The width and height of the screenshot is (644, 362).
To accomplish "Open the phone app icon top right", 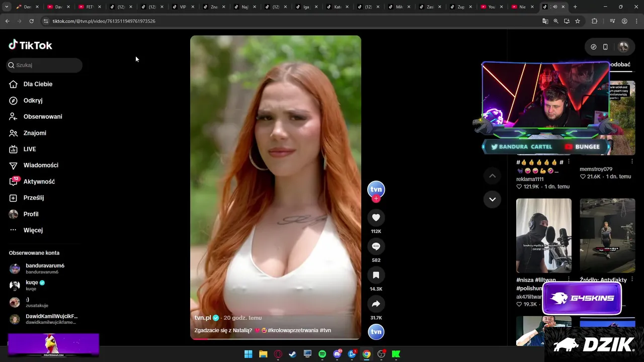I will click(x=605, y=47).
